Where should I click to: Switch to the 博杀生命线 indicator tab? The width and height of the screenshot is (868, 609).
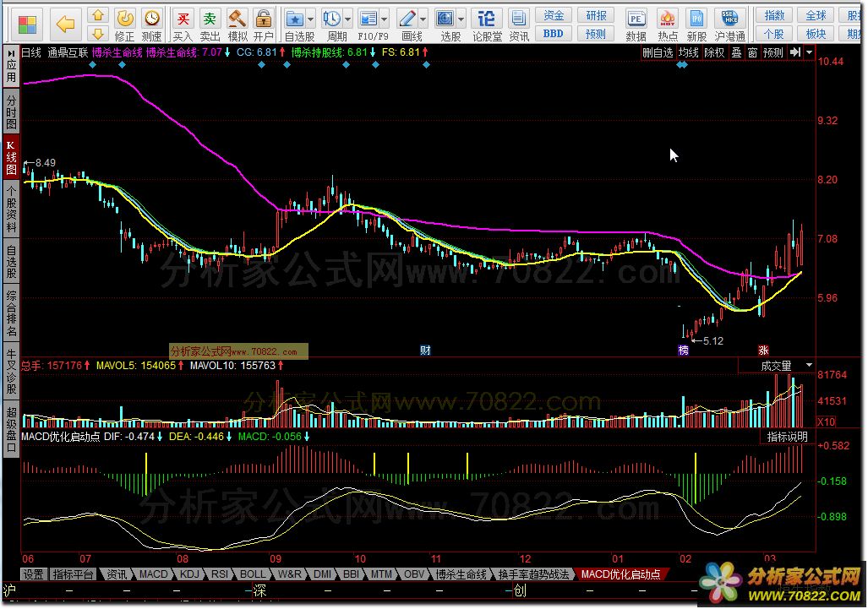(461, 574)
